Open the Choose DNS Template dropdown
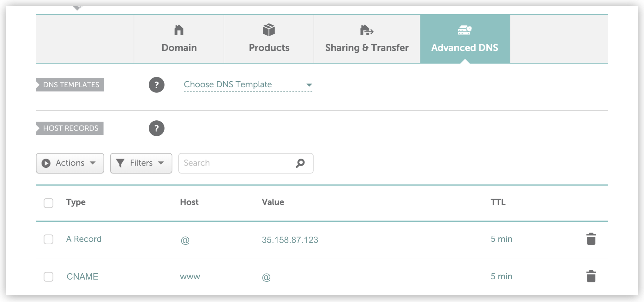The image size is (644, 302). [x=248, y=84]
